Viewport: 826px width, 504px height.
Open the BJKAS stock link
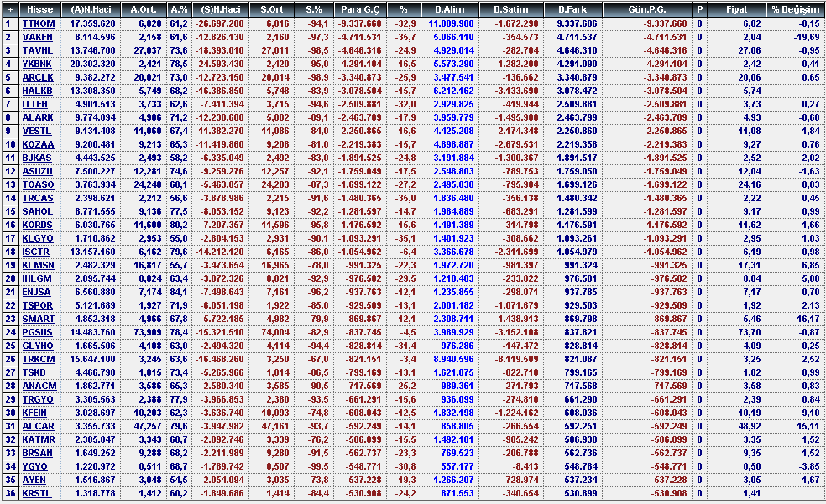pos(37,158)
